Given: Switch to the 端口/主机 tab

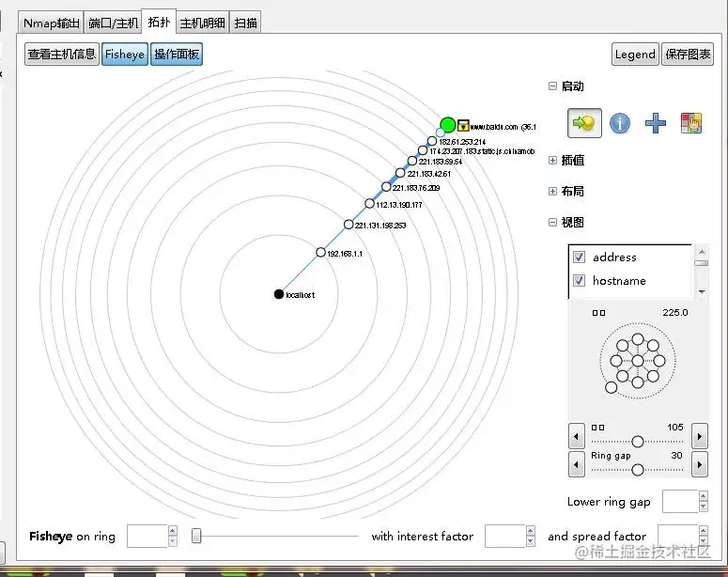Looking at the screenshot, I should (x=113, y=23).
